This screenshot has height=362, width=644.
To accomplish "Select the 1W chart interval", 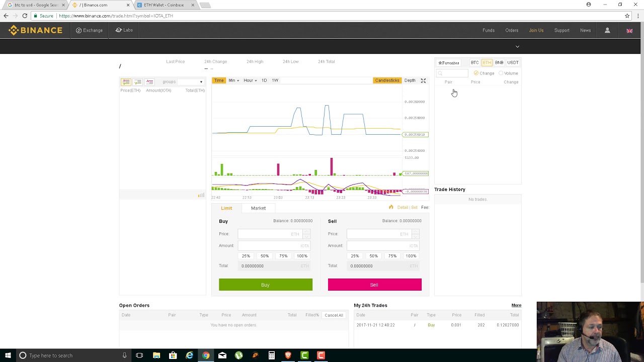I will (275, 80).
